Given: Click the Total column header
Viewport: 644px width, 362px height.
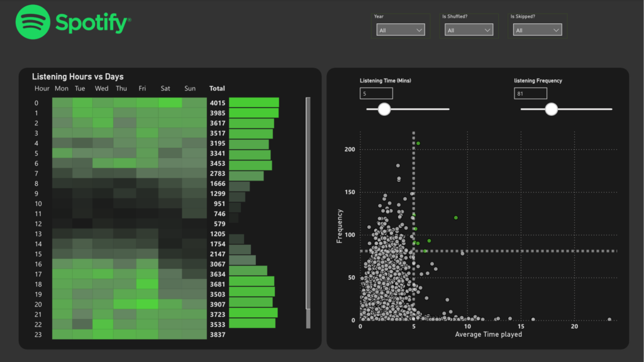Looking at the screenshot, I should click(217, 89).
